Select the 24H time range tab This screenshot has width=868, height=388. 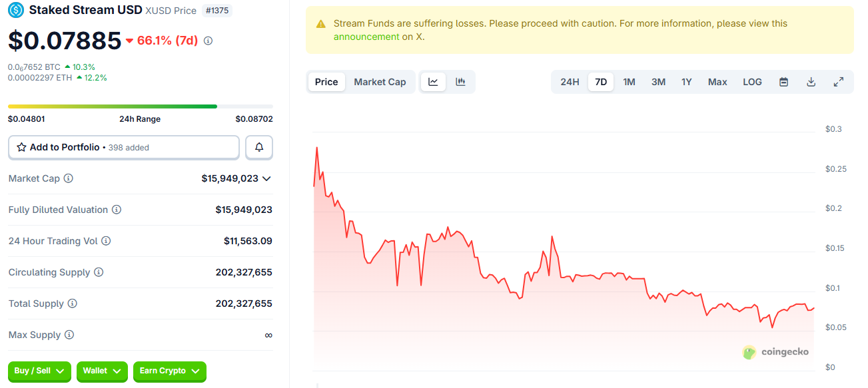(570, 82)
